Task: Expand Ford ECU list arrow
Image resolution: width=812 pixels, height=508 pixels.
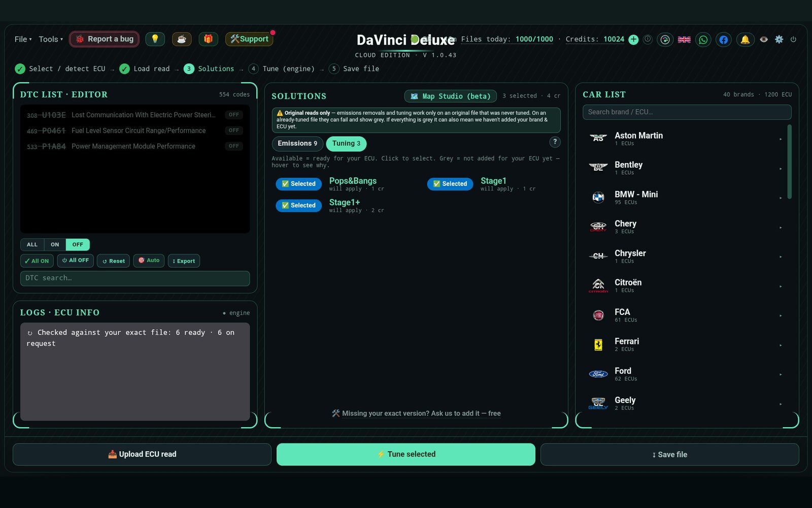Action: point(781,375)
